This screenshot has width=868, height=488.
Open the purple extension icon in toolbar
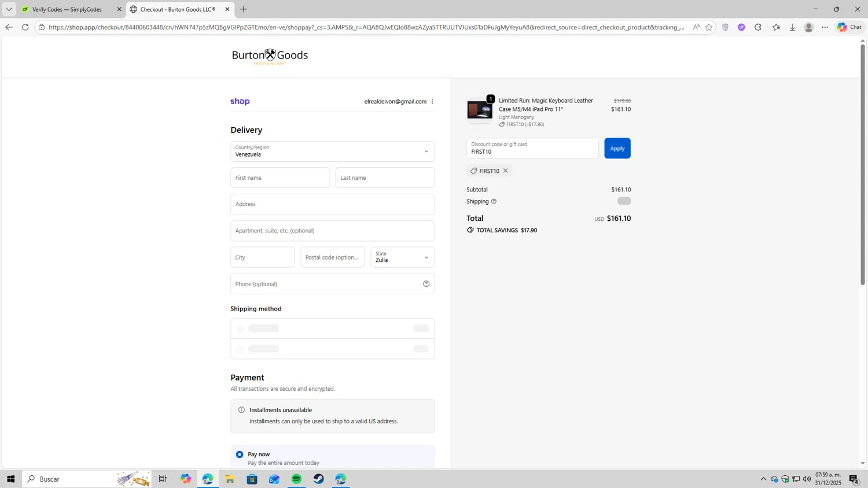pos(741,27)
